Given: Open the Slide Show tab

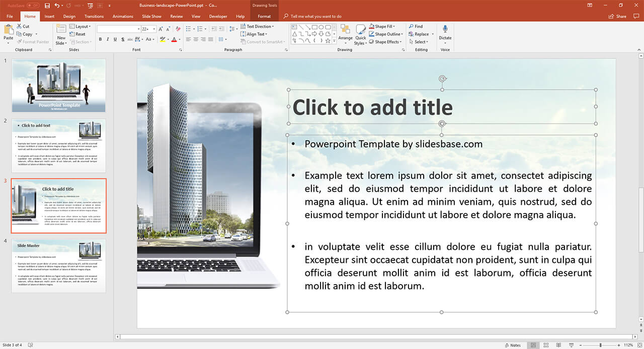Looking at the screenshot, I should coord(152,17).
